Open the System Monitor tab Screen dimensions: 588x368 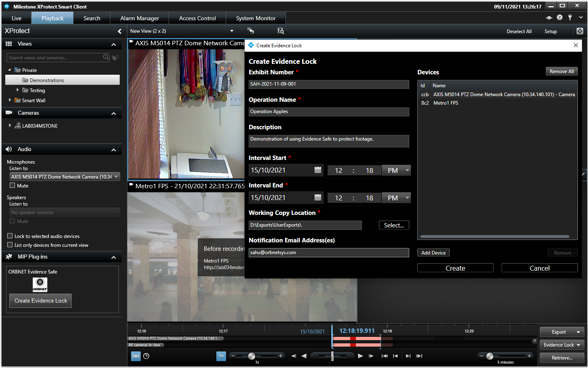pyautogui.click(x=256, y=18)
